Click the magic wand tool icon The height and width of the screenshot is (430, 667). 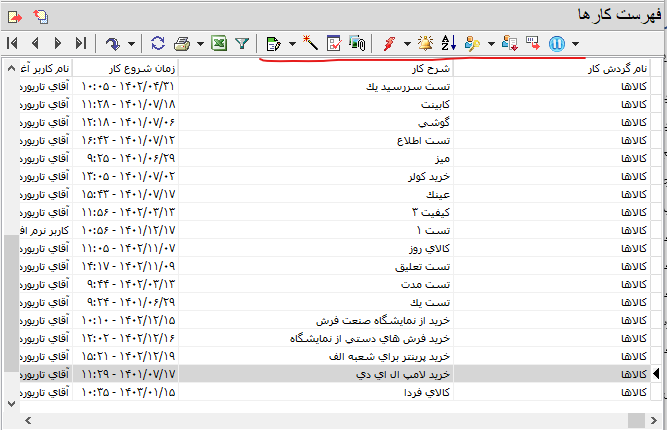[311, 43]
